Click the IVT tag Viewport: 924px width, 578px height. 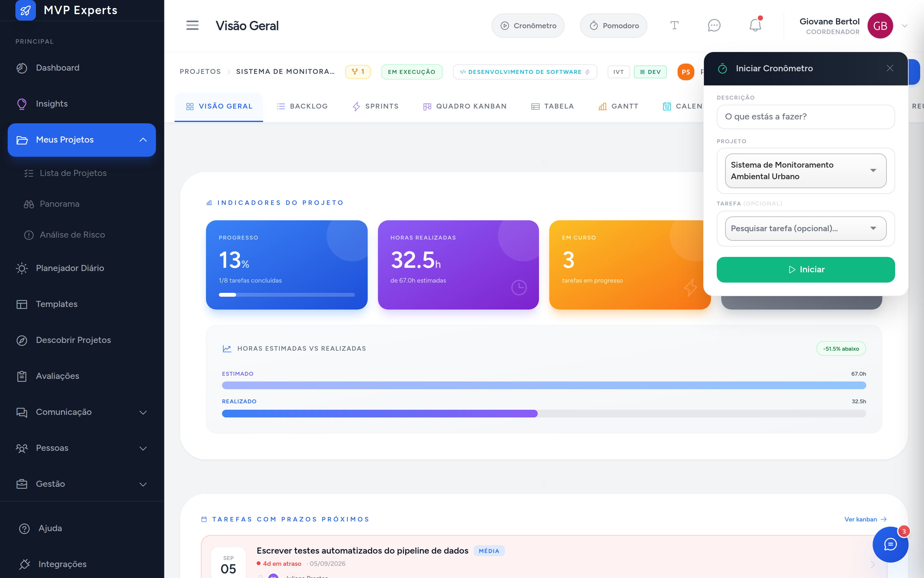[x=619, y=72]
